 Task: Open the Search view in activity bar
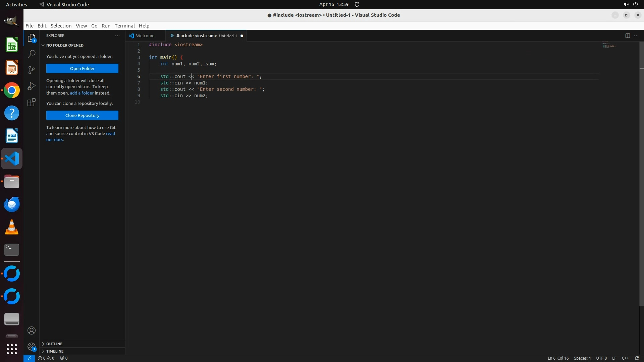(x=32, y=54)
